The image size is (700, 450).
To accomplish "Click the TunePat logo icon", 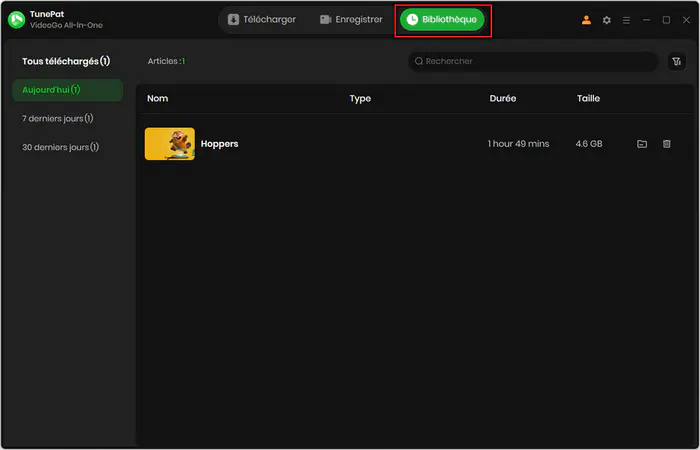I will coord(17,20).
